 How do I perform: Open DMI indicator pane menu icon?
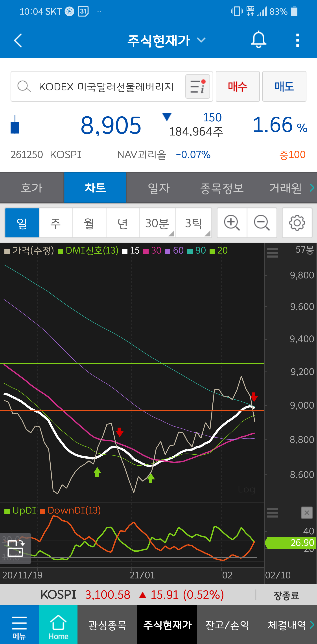[x=273, y=512]
